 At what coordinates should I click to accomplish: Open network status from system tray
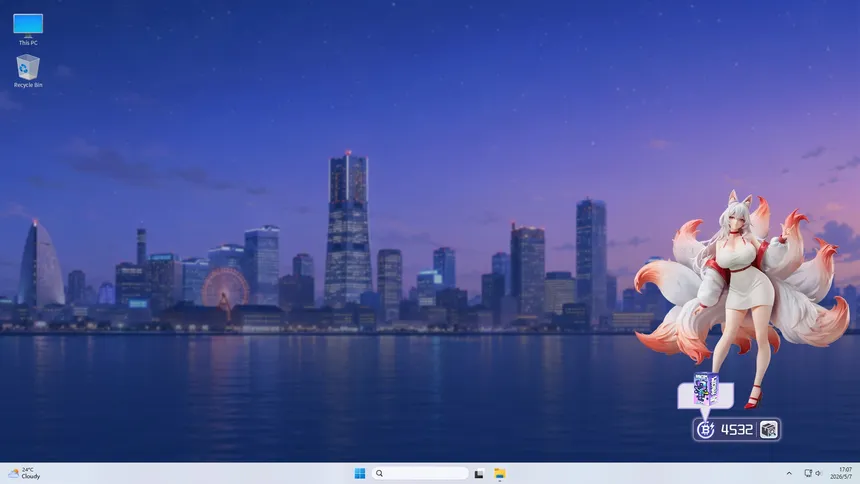[x=808, y=473]
